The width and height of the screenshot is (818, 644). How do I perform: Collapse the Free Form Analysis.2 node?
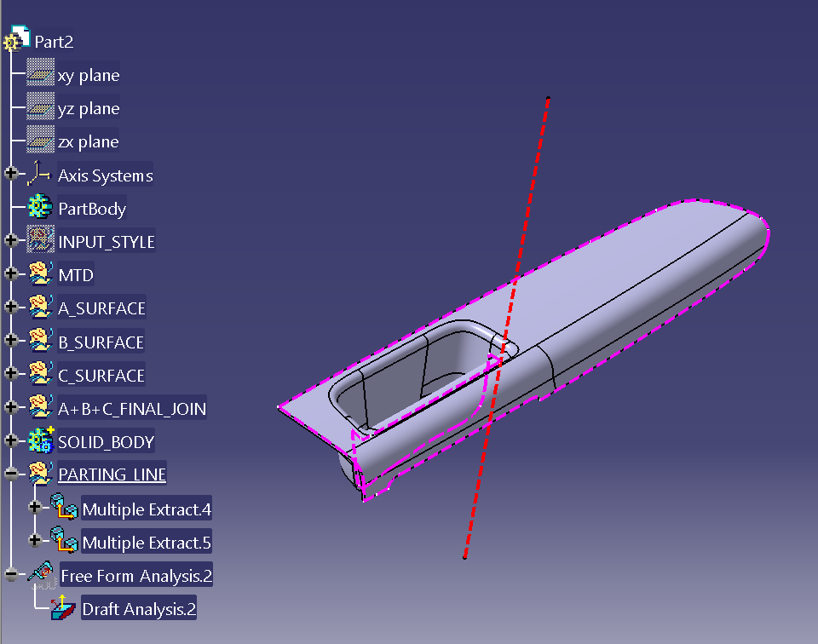11,574
